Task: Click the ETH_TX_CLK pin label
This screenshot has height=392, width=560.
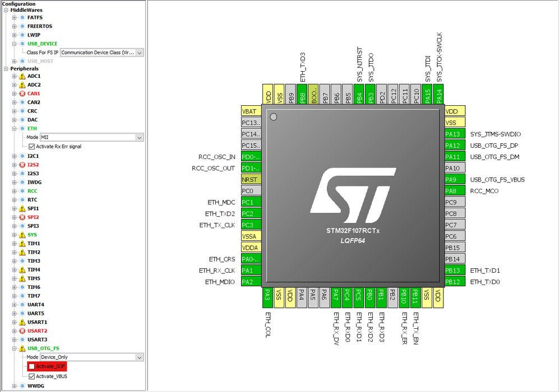Action: coord(217,225)
